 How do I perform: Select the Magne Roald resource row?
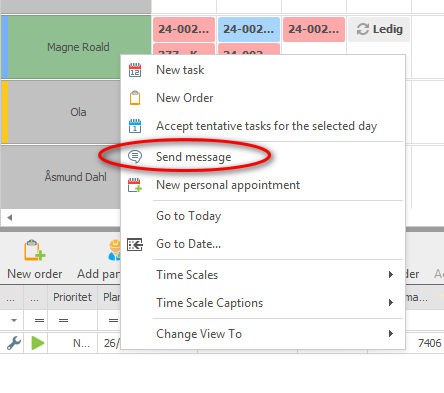coord(76,47)
